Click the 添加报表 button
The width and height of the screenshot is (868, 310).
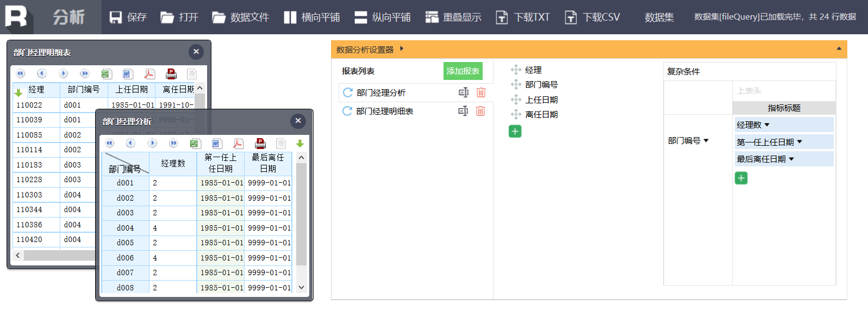[x=463, y=71]
